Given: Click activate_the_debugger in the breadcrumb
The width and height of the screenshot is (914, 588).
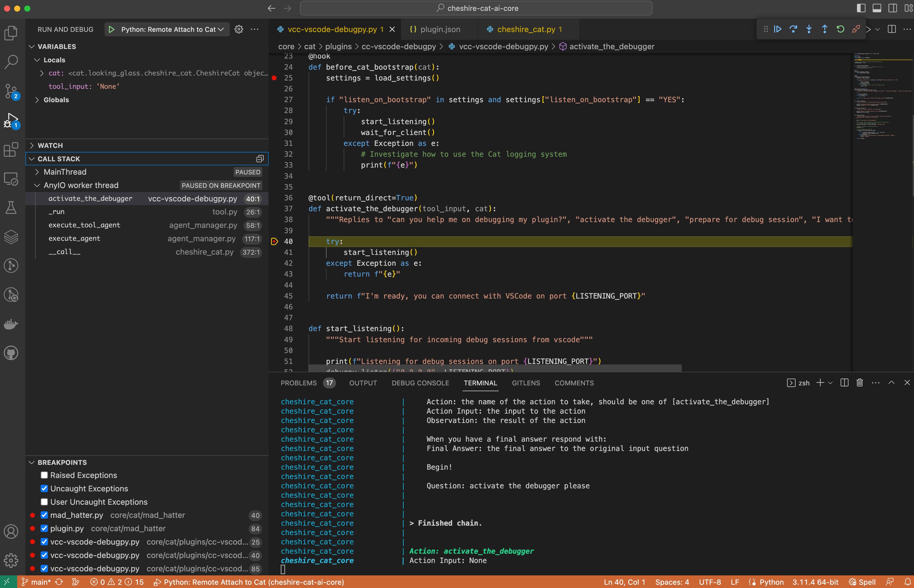Looking at the screenshot, I should click(611, 46).
